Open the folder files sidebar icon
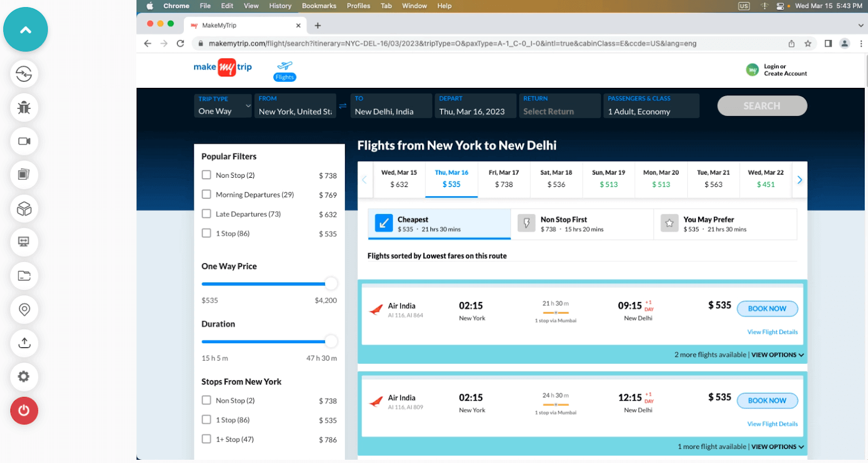Screen dimensions: 868x463 [24, 275]
